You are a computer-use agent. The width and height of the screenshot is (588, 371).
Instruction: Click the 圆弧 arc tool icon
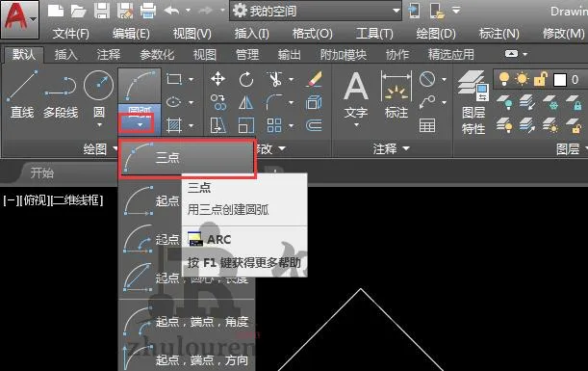(x=140, y=86)
